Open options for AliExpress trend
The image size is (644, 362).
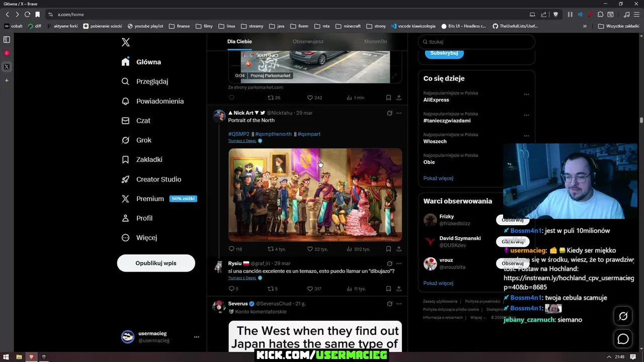pos(526,94)
